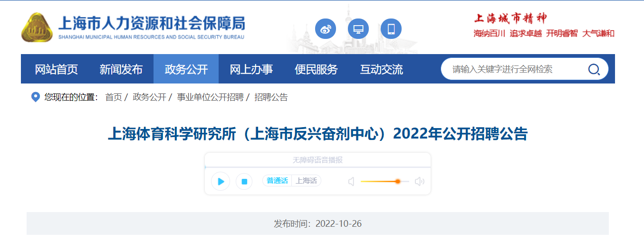Click the 上海城市精神 slogan banner

[510, 19]
